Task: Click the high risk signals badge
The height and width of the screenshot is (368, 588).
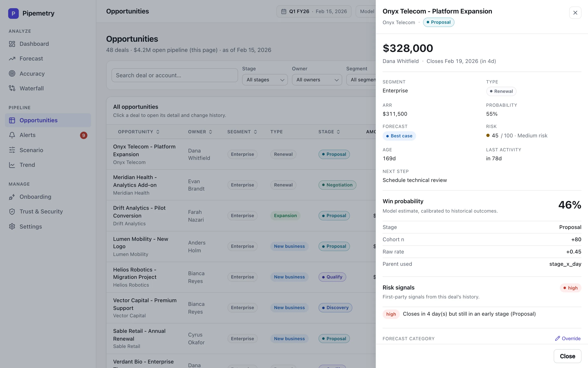Action: pos(570,288)
